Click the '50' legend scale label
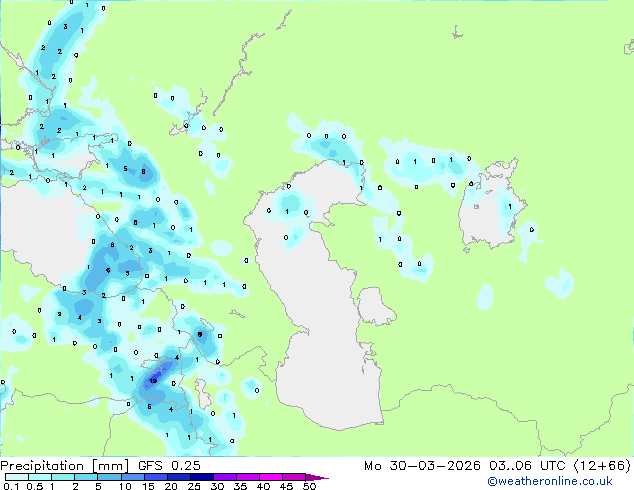Screen dimensions: 634x490 pyautogui.click(x=309, y=486)
